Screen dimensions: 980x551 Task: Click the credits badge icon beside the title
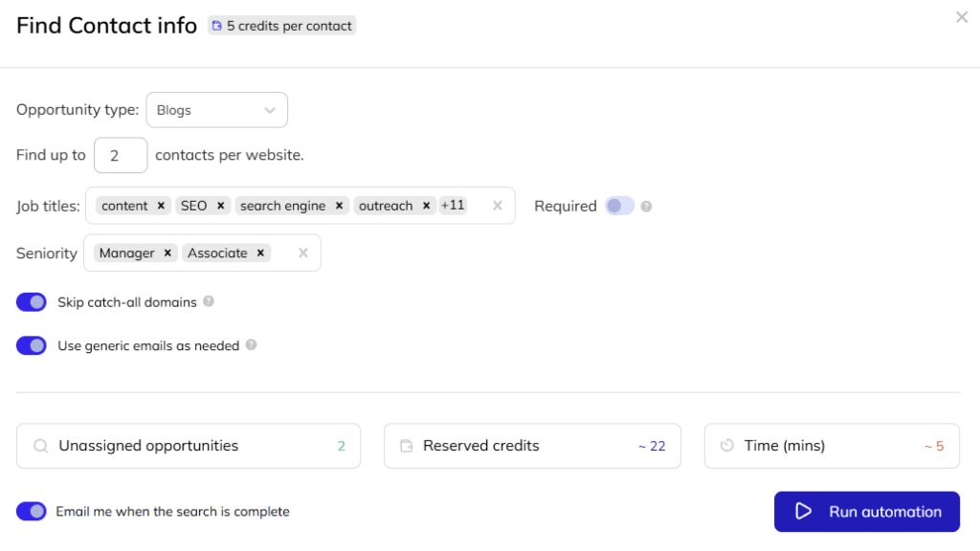(x=218, y=26)
